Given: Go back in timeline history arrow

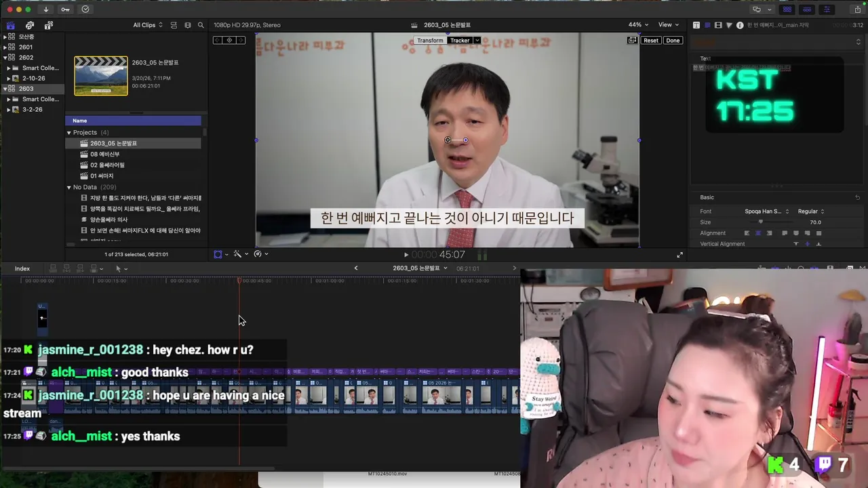Looking at the screenshot, I should 356,268.
